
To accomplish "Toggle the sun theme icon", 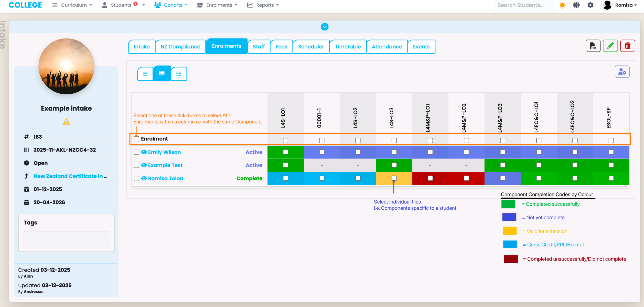I will (x=562, y=5).
